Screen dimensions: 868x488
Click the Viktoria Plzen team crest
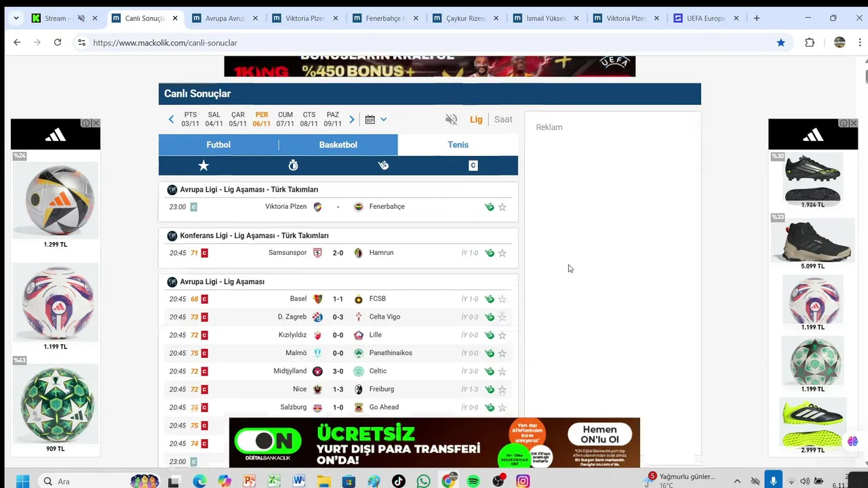click(x=317, y=207)
